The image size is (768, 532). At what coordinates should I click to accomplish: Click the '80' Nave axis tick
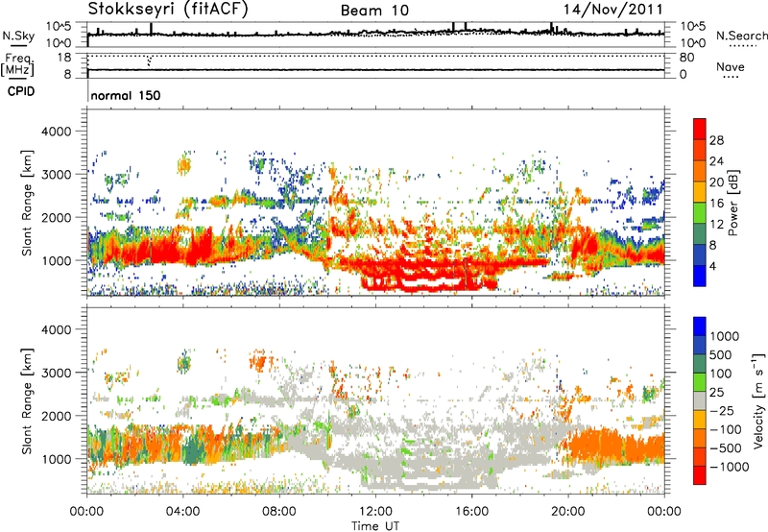click(686, 58)
